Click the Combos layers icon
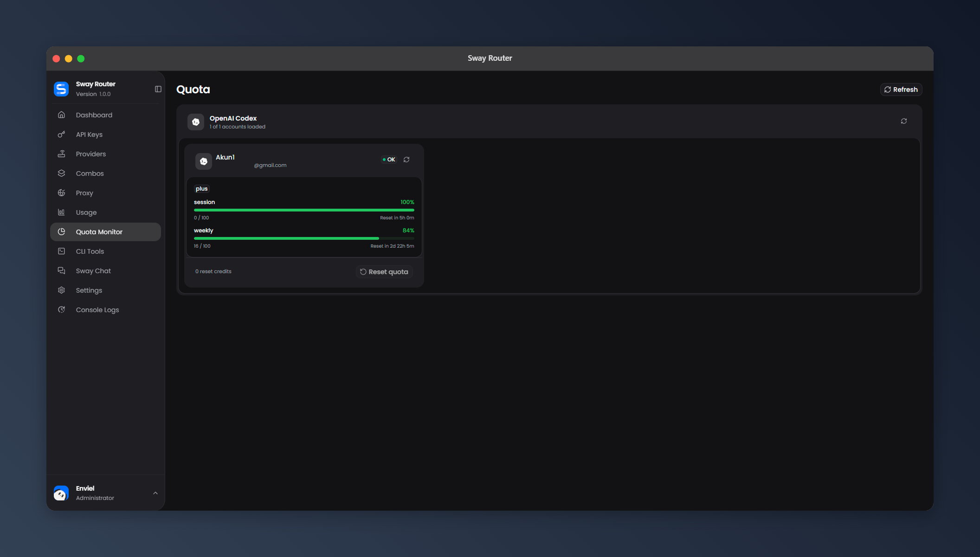980x557 pixels. pos(61,173)
